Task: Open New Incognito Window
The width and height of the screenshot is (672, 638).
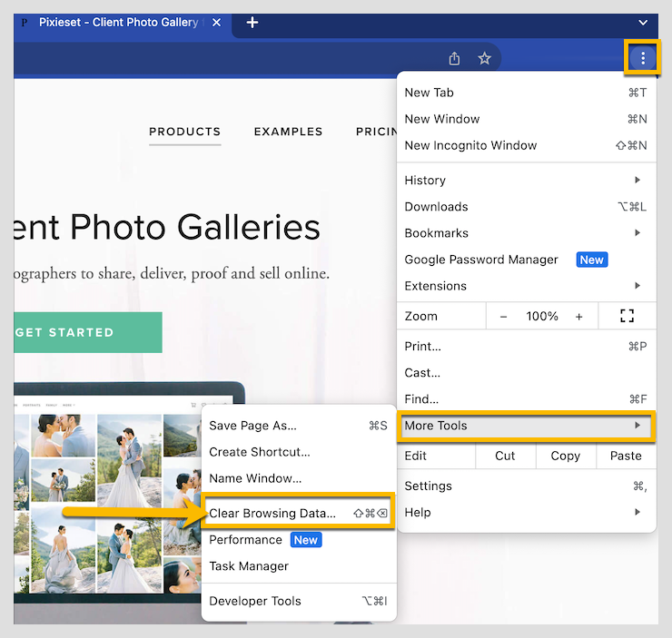Action: click(x=470, y=145)
